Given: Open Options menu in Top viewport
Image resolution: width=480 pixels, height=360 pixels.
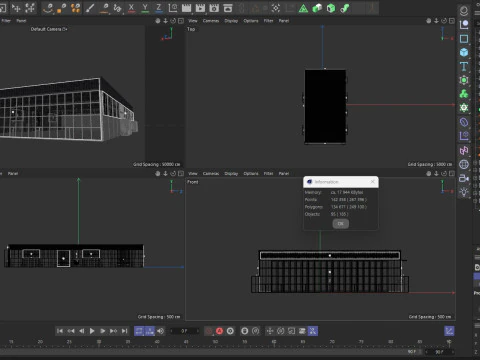Looking at the screenshot, I should (x=251, y=21).
